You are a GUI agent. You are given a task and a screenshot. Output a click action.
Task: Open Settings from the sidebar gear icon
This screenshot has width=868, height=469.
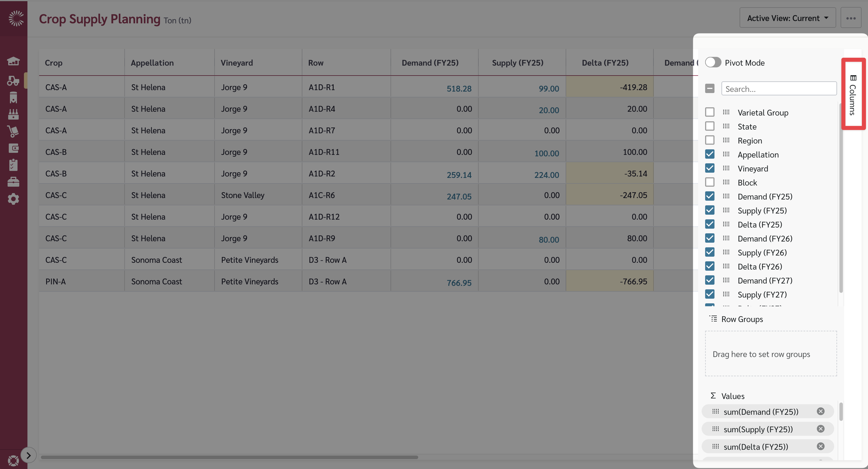click(13, 199)
